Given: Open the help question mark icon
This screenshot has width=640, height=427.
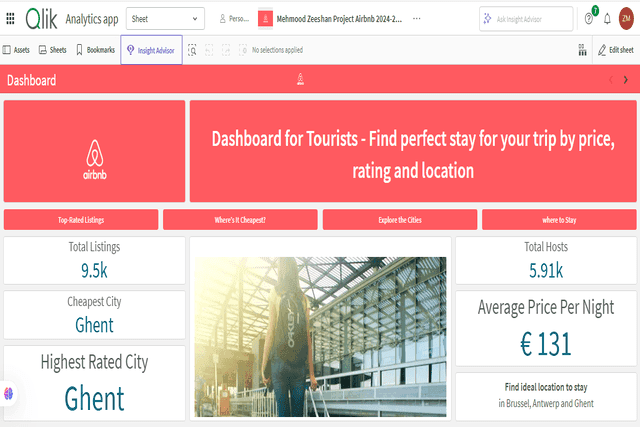Looking at the screenshot, I should tap(589, 19).
